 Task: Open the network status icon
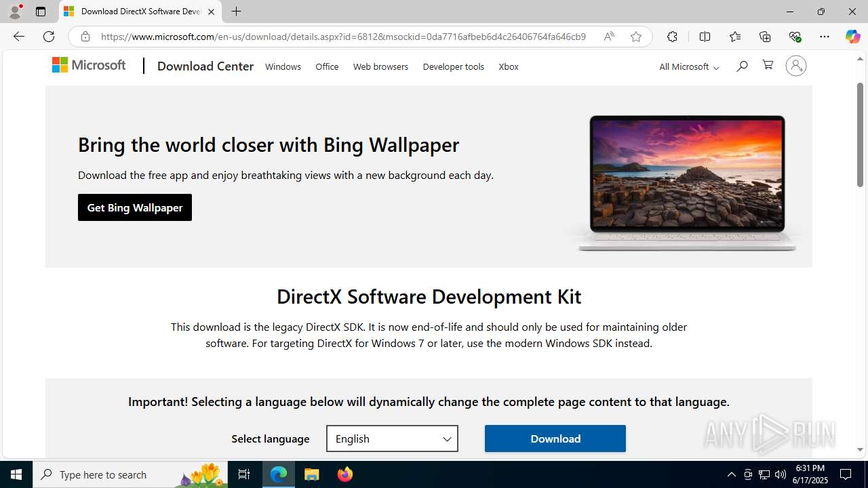764,474
